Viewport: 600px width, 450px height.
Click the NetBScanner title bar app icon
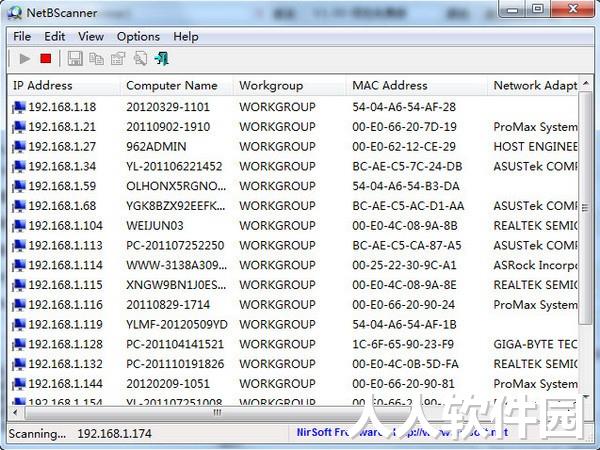[15, 13]
